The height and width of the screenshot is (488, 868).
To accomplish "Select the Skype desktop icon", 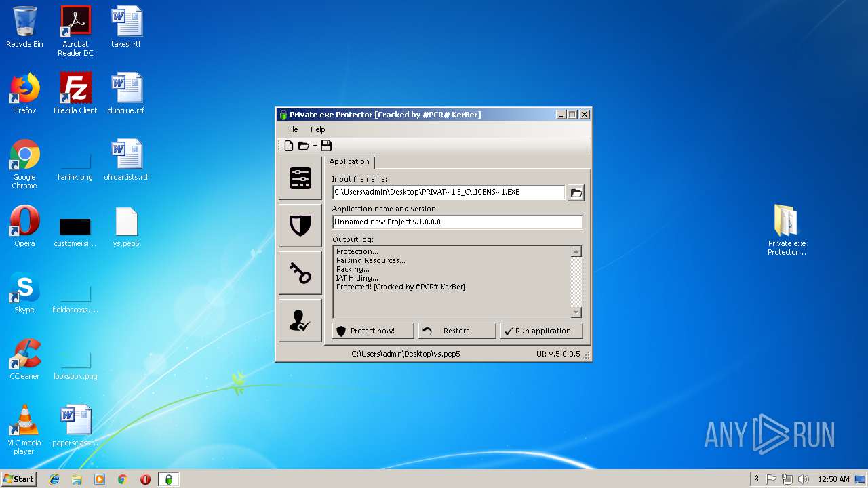I will click(x=24, y=293).
